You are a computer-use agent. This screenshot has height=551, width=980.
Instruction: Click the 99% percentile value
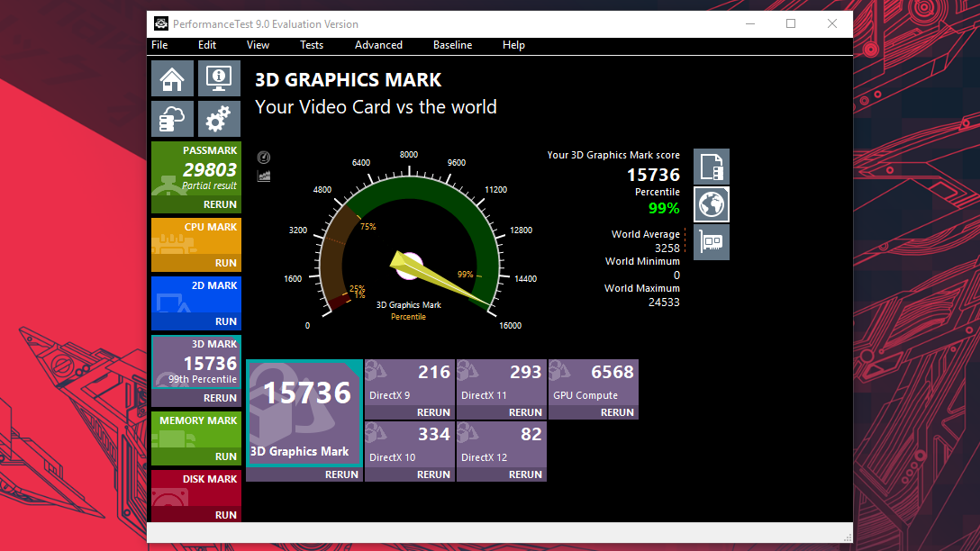tap(664, 208)
